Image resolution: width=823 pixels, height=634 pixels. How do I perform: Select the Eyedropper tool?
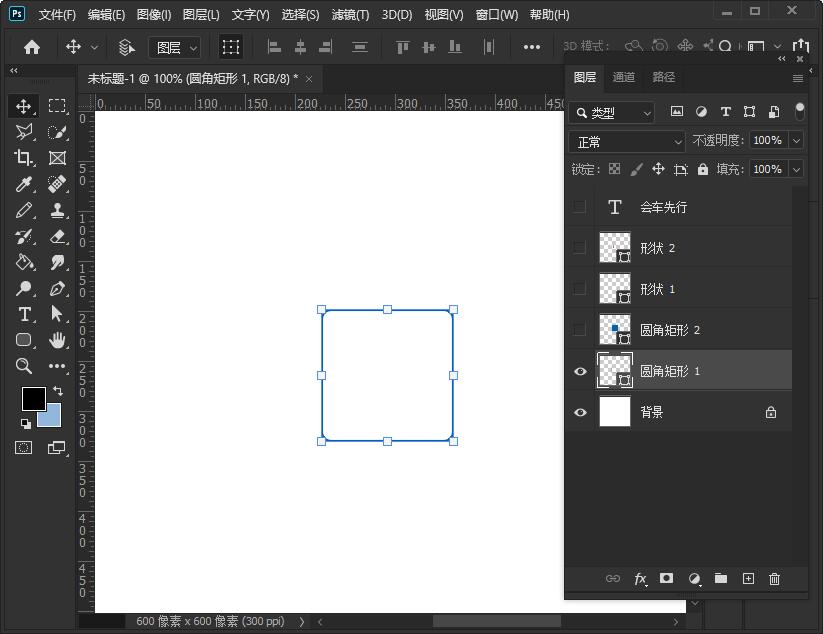tap(24, 184)
